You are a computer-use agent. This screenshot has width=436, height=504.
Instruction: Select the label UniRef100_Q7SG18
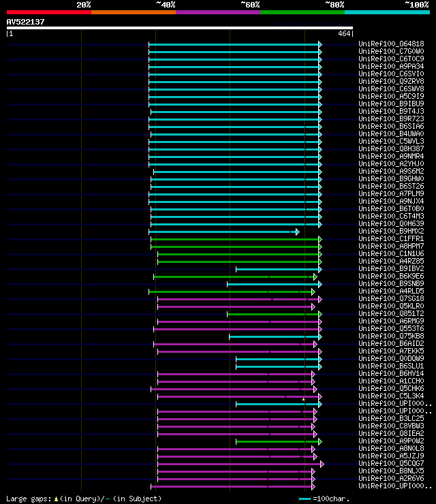point(391,298)
